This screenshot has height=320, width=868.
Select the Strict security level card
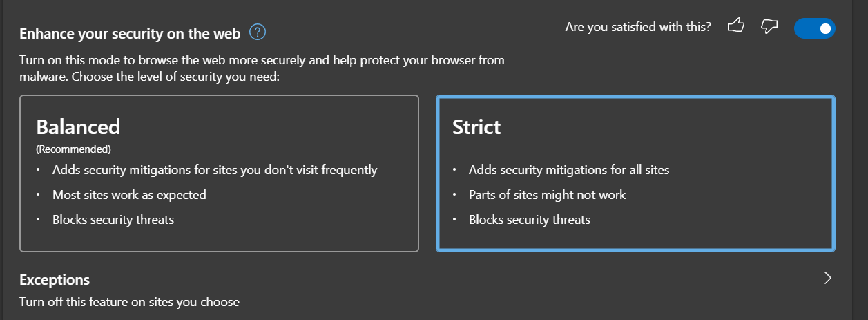(636, 173)
